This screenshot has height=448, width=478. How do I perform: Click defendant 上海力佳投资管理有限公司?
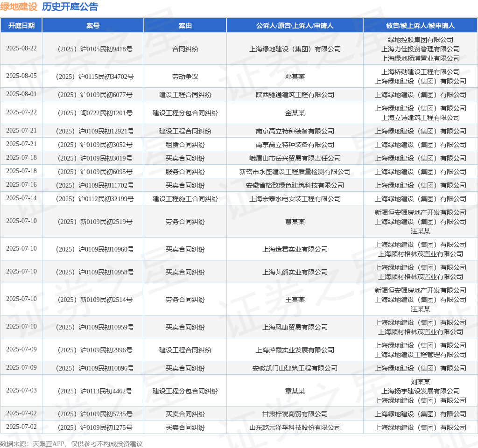421,49
